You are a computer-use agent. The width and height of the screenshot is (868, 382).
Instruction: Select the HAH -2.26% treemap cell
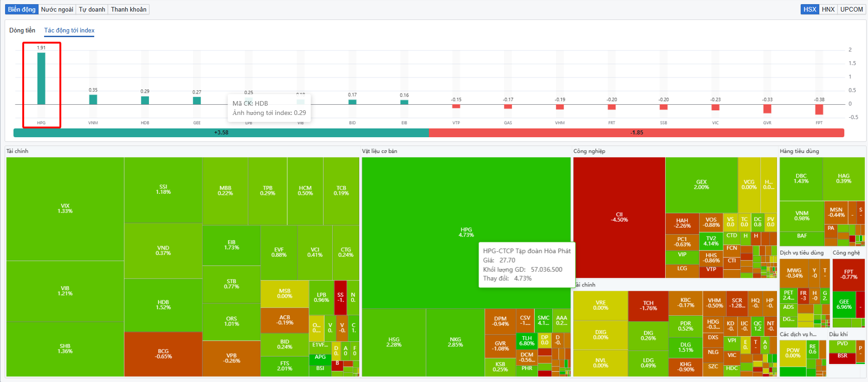(x=682, y=223)
